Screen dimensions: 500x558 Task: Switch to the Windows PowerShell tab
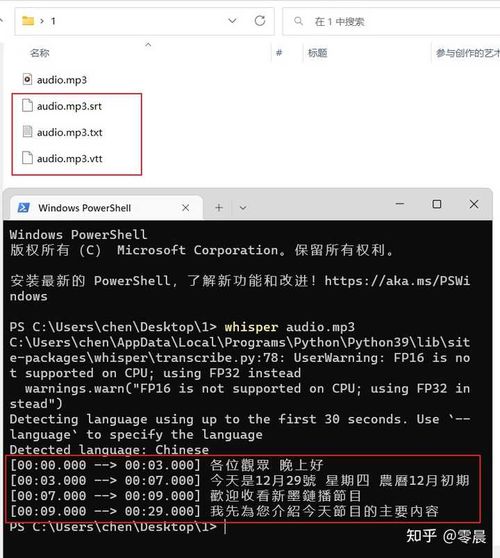tap(84, 208)
